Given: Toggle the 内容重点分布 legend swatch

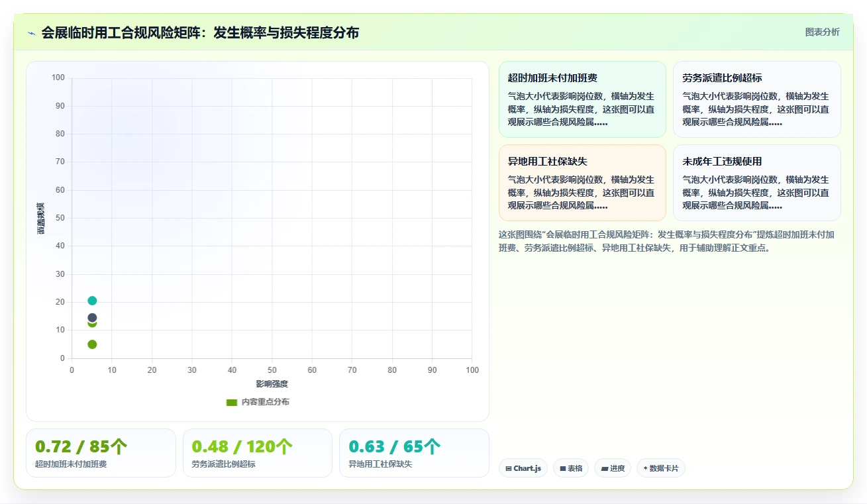Looking at the screenshot, I should [x=231, y=402].
